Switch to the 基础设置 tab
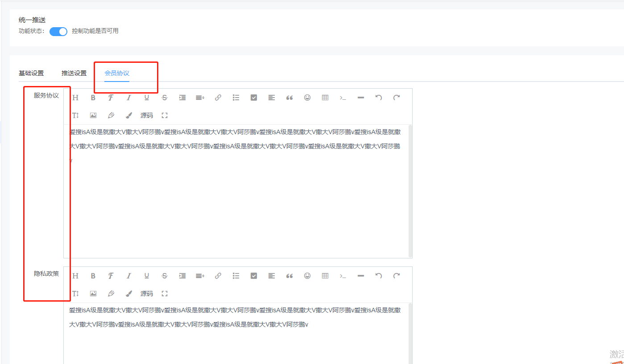Viewport: 624px width, 364px height. coord(31,73)
